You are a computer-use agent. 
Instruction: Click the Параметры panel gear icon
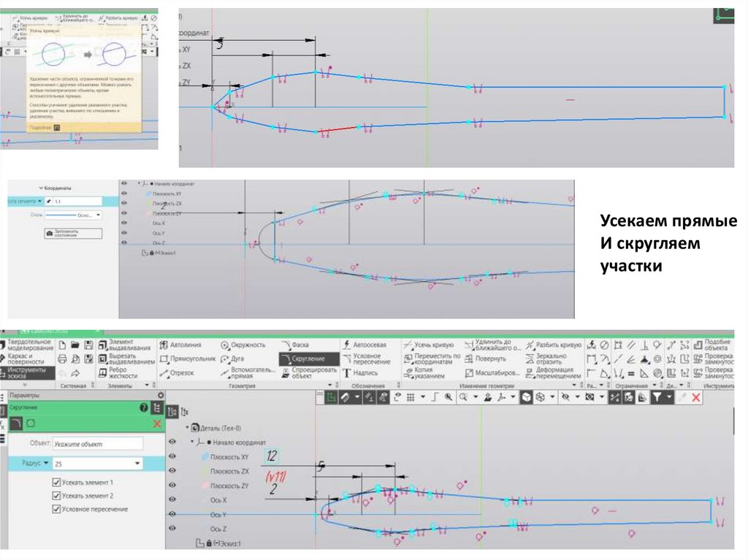(x=161, y=395)
